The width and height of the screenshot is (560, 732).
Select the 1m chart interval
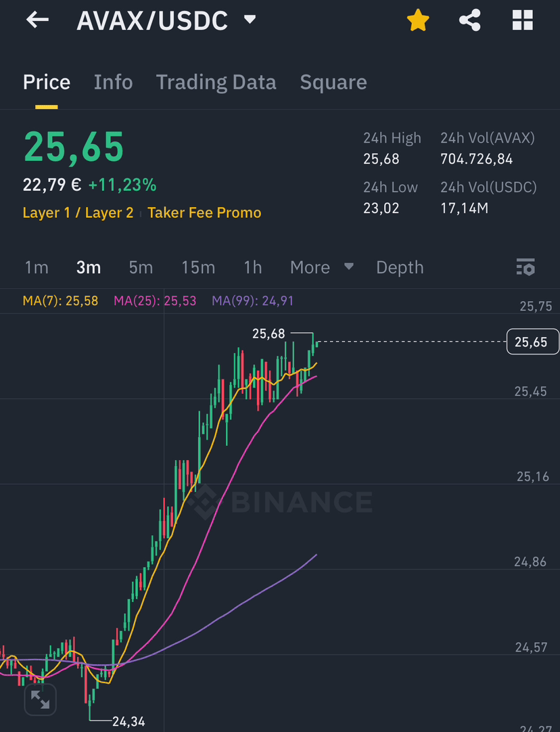[x=37, y=267]
